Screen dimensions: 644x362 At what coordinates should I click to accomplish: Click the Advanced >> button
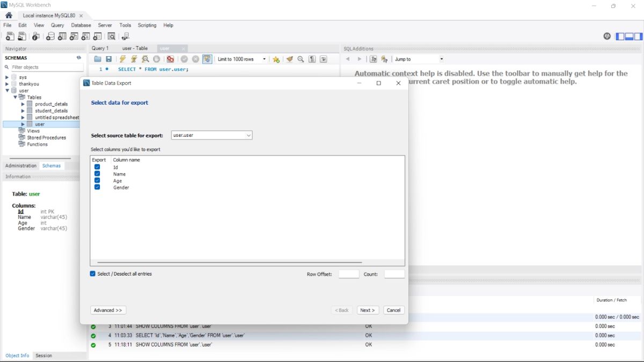[108, 310]
